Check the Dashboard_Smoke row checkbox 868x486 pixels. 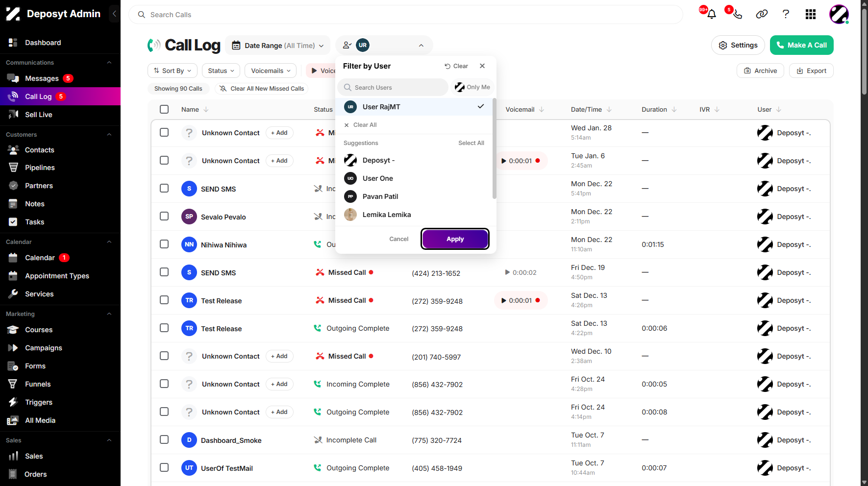click(x=164, y=439)
